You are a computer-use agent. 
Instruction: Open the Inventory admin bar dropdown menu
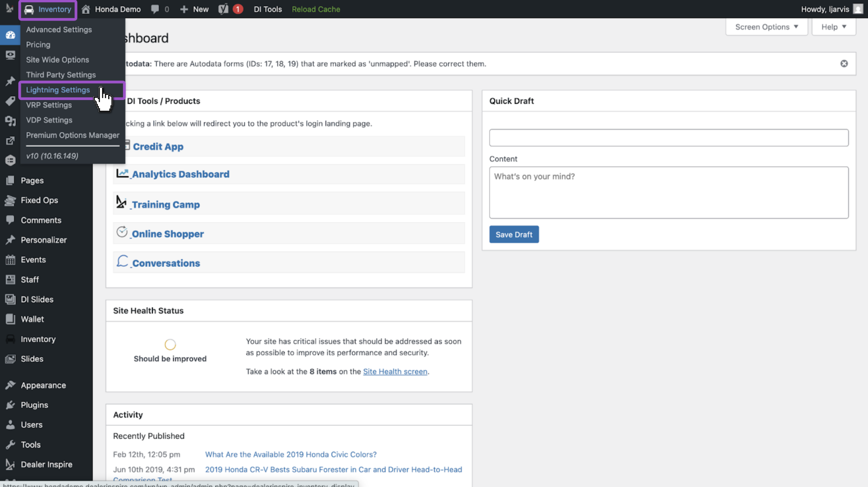48,9
